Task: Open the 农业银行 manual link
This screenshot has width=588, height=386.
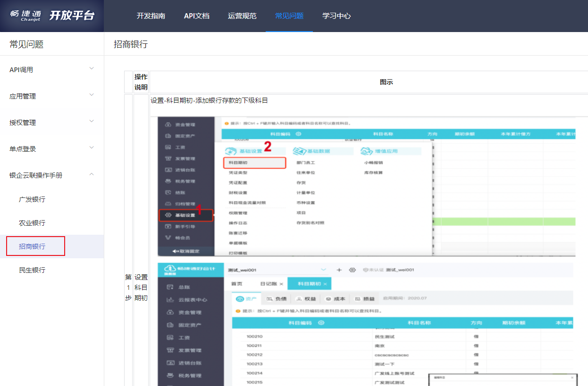Action: coord(32,223)
